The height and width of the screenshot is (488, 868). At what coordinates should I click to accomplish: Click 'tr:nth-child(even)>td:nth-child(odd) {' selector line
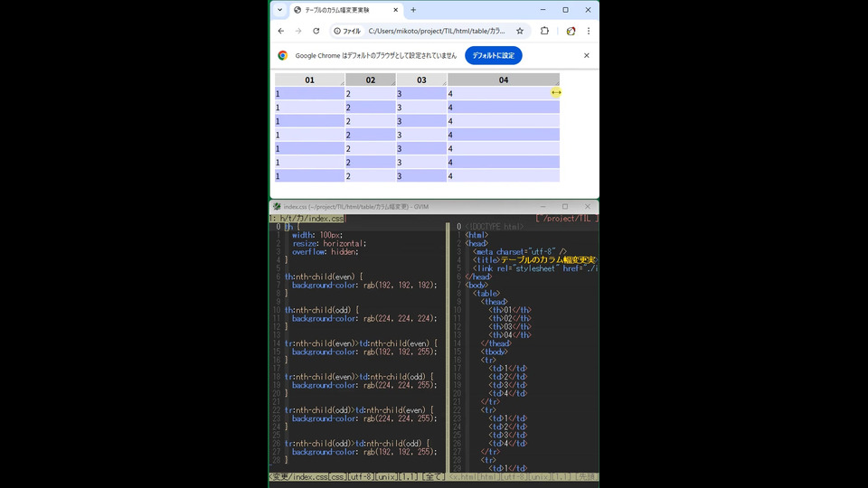[x=359, y=377]
